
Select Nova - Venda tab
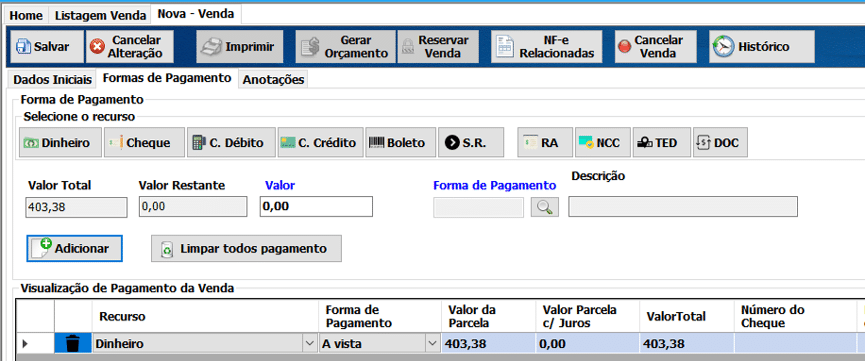[x=196, y=14]
